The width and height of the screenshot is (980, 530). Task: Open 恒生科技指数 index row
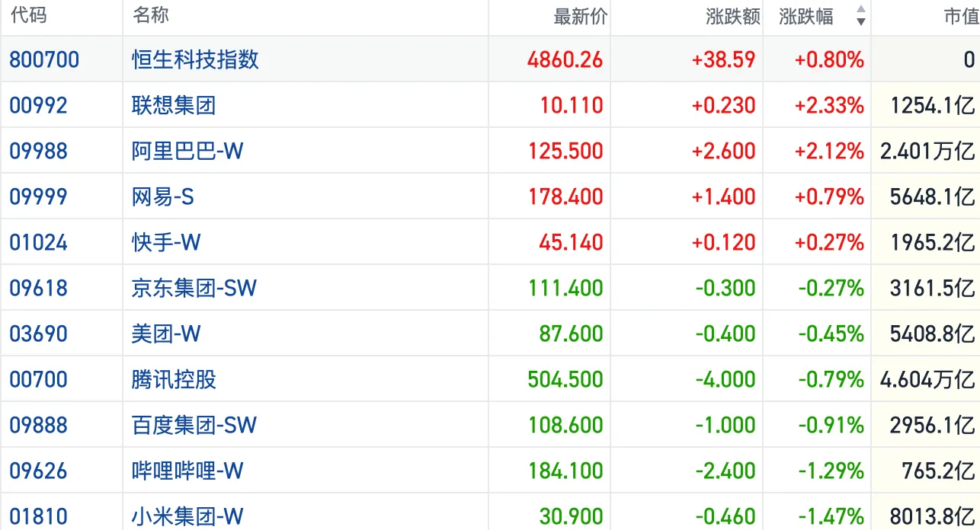[195, 59]
